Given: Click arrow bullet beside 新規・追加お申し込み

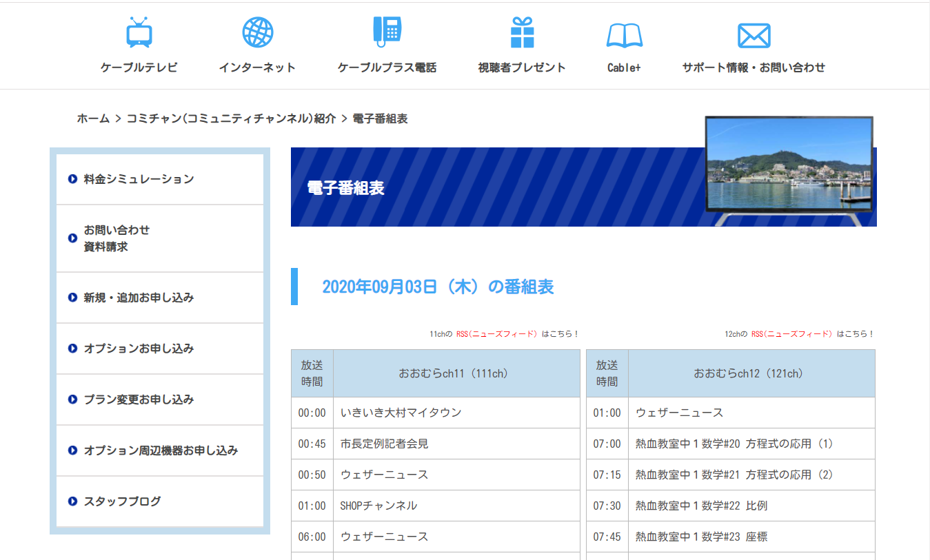Looking at the screenshot, I should [72, 298].
